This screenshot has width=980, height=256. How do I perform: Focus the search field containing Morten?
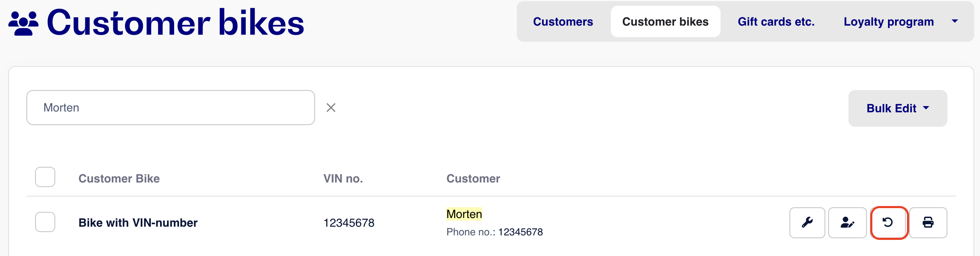pos(171,108)
